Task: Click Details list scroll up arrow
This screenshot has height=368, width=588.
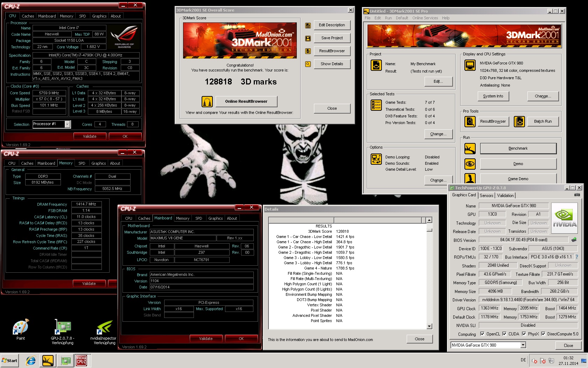Action: 429,220
